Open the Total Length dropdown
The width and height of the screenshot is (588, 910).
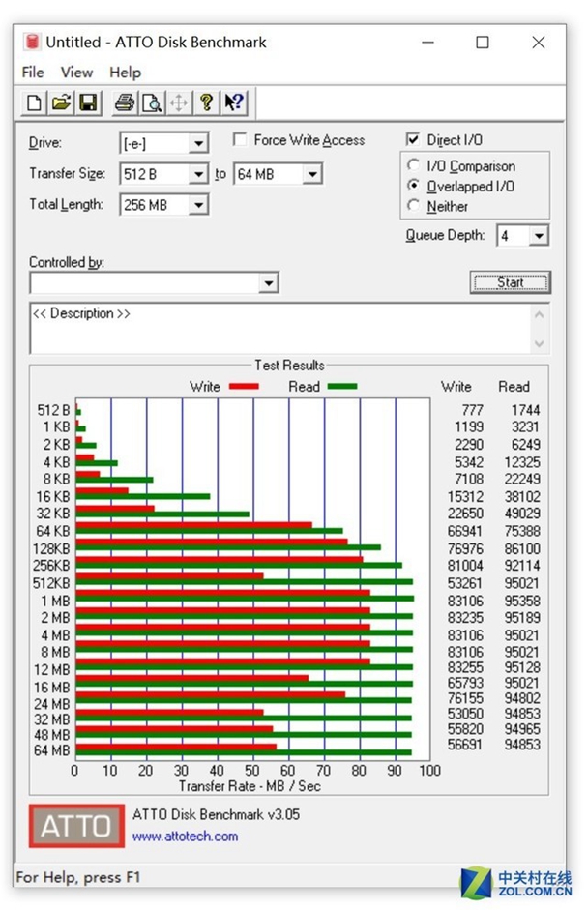[198, 205]
